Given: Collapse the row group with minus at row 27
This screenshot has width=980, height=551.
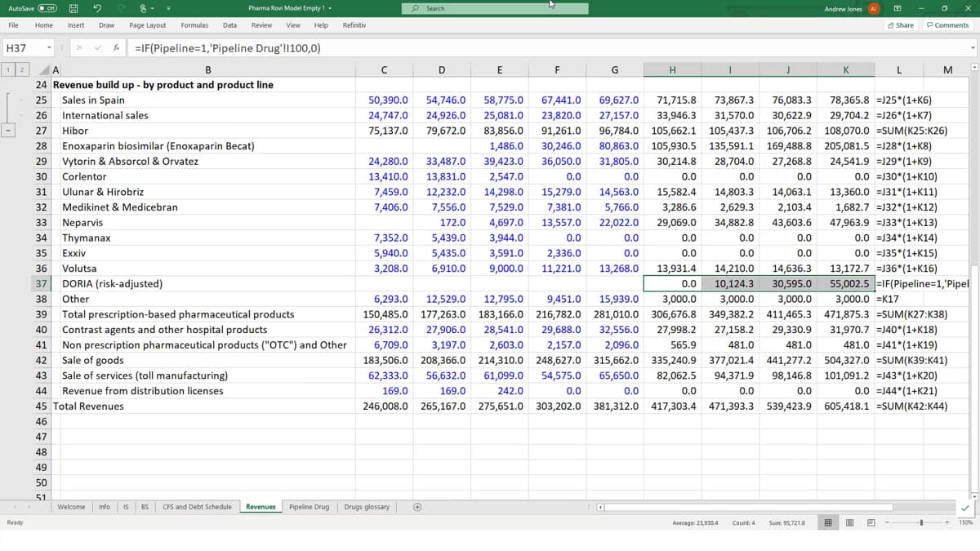Looking at the screenshot, I should (x=9, y=131).
